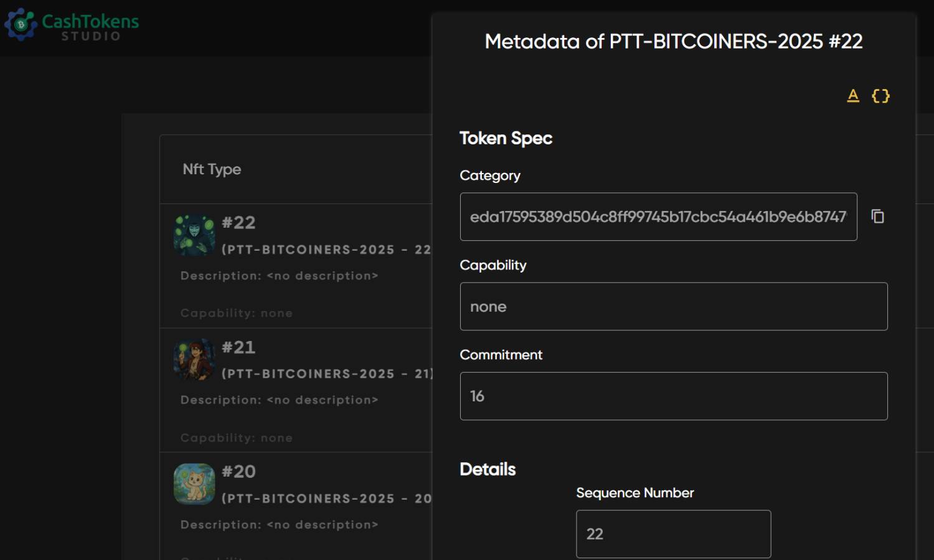
Task: Click the Commitment field showing 16
Action: coord(673,396)
